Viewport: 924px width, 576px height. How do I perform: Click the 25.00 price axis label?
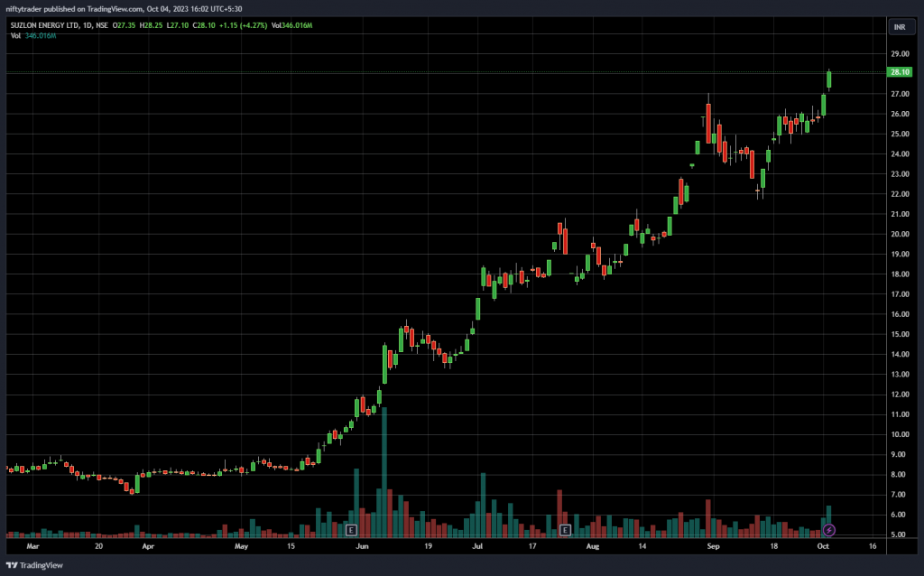[x=900, y=134]
